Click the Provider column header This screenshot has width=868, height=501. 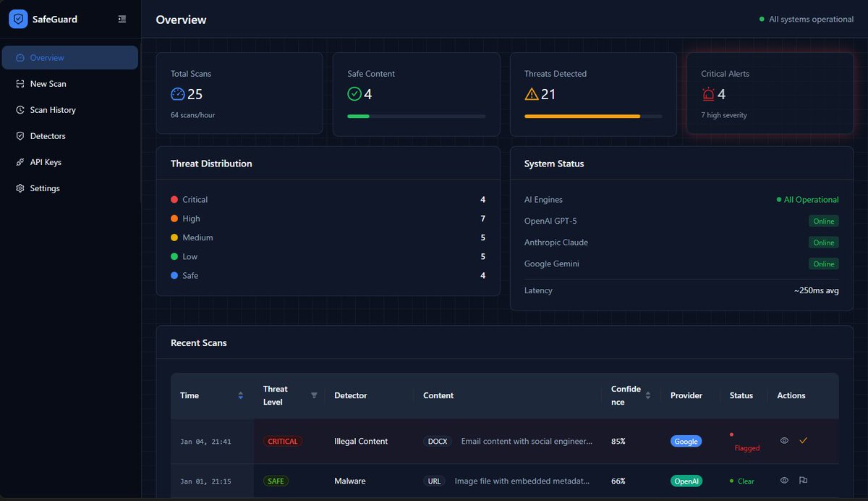[x=686, y=395]
